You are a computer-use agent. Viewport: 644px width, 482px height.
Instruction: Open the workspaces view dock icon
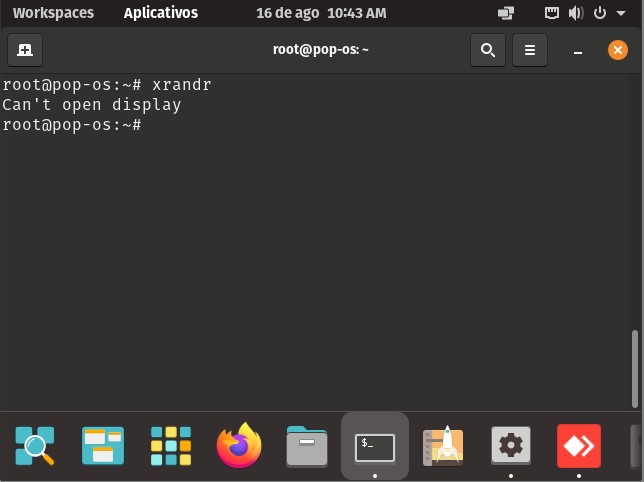(103, 446)
